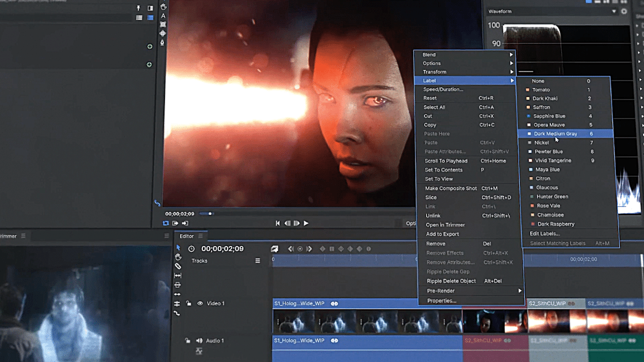Toggle Audio 1 track lock
644x362 pixels.
coord(187,341)
